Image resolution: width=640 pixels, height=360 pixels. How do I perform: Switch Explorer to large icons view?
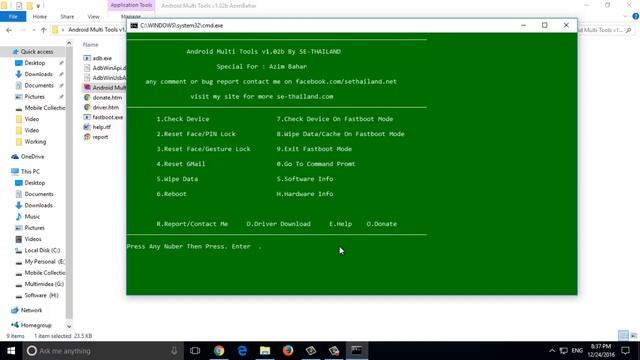pos(634,336)
